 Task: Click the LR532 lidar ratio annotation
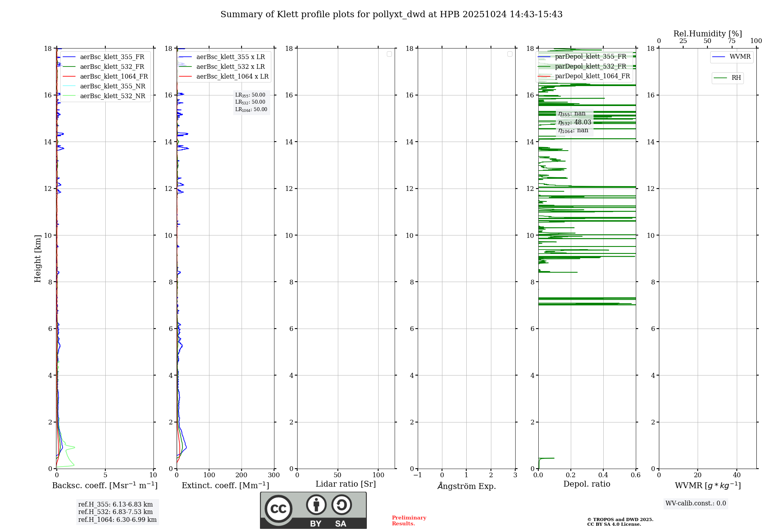tap(250, 102)
